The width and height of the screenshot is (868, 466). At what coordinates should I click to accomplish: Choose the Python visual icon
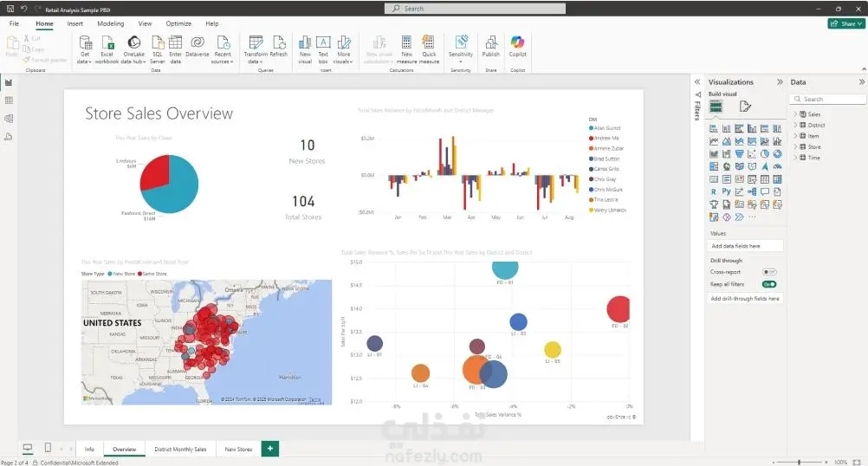point(726,191)
